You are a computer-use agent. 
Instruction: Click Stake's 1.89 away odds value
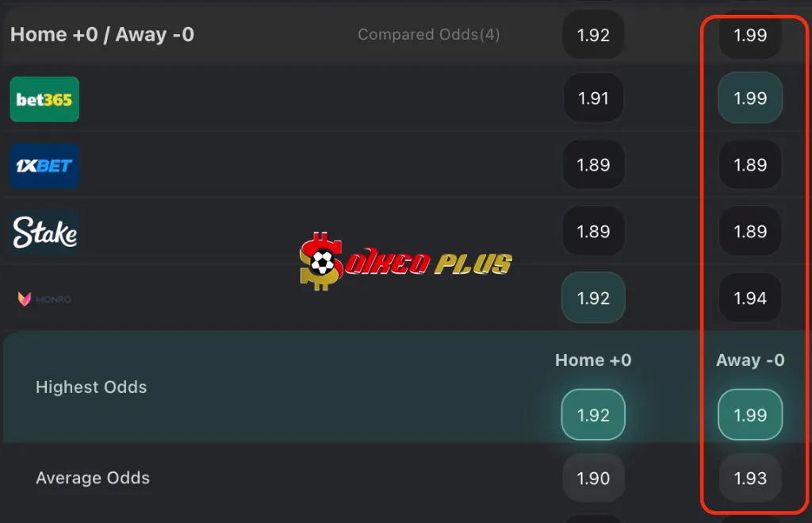749,231
